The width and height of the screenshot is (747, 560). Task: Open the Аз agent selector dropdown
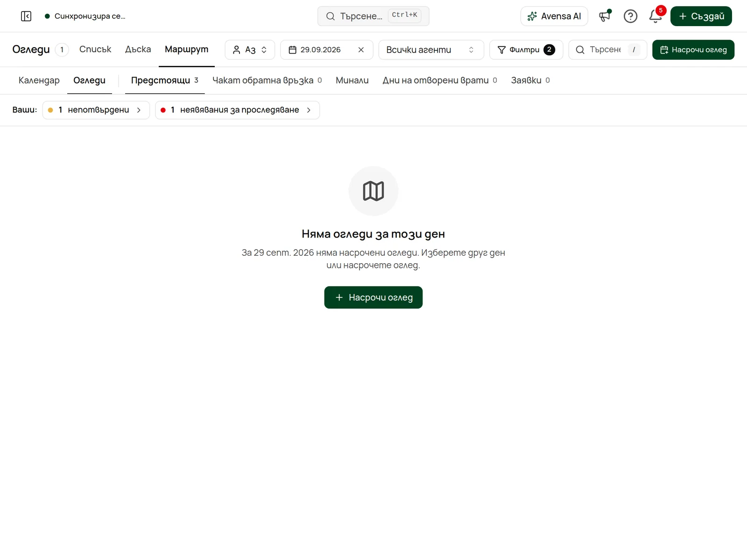(250, 50)
